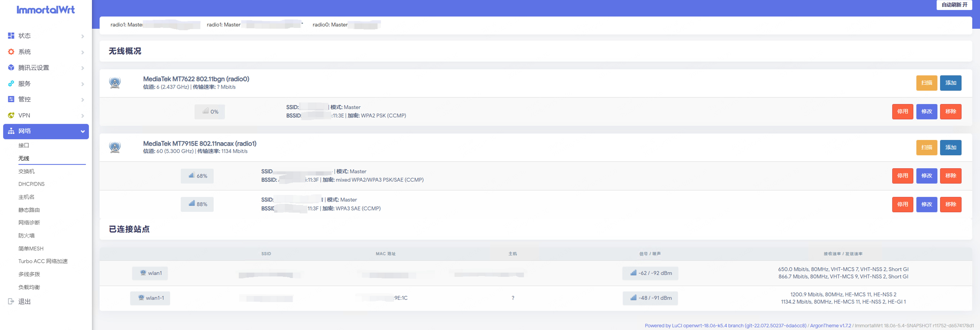Image resolution: width=980 pixels, height=330 pixels.
Task: Click 修改 for the WPA3 SAE network
Action: pyautogui.click(x=926, y=205)
